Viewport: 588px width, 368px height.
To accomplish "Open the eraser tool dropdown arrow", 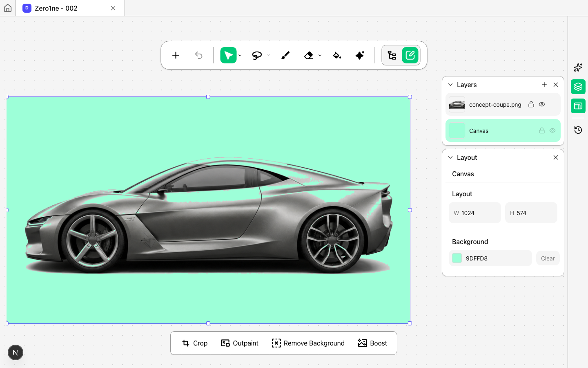I will 320,55.
